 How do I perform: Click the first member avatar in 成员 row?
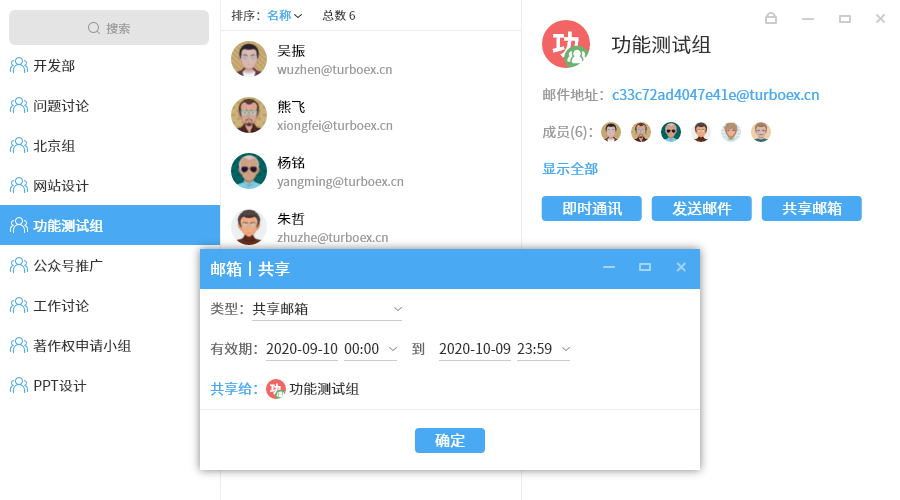click(x=611, y=132)
